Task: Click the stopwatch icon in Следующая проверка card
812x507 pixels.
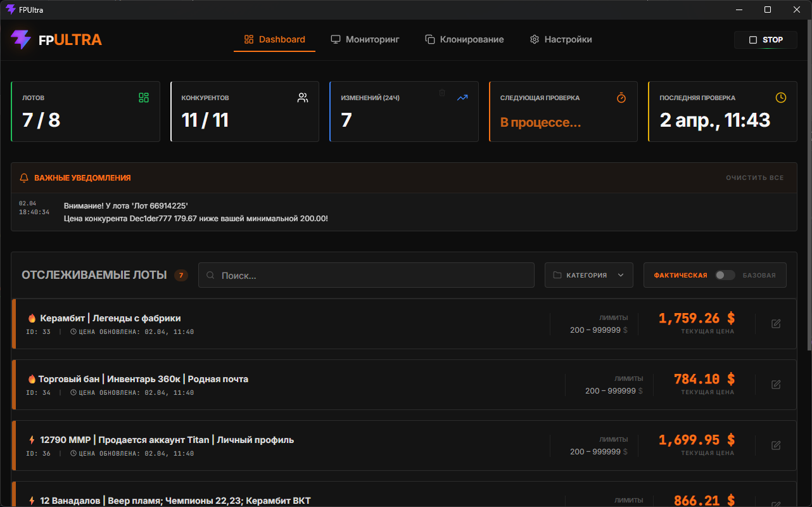Action: coord(621,98)
